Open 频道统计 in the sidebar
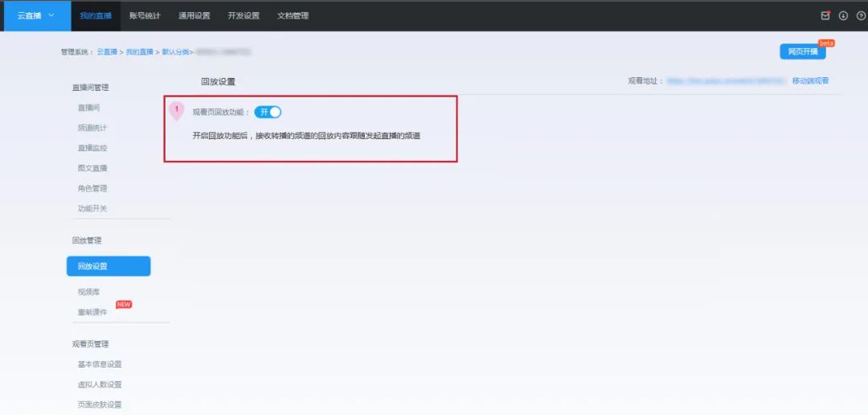Viewport: 868px width, 415px height. [x=92, y=127]
